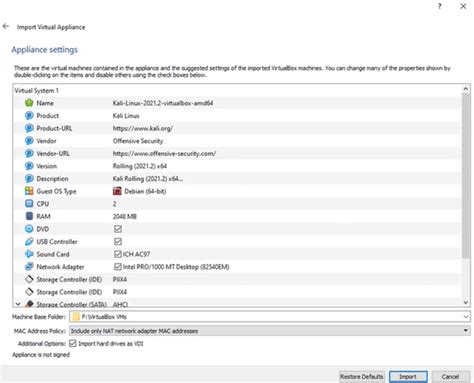Click the Product row speech-bubble icon
This screenshot has width=474, height=383.
[x=29, y=115]
